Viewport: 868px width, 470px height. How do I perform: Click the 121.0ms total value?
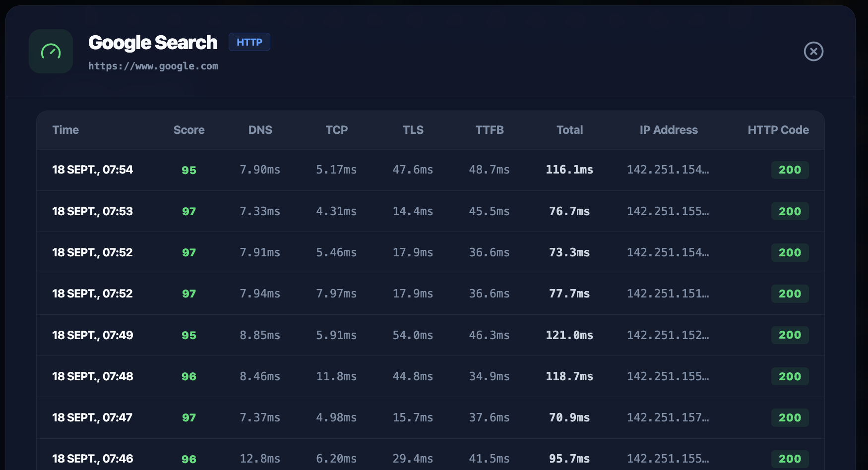point(569,335)
